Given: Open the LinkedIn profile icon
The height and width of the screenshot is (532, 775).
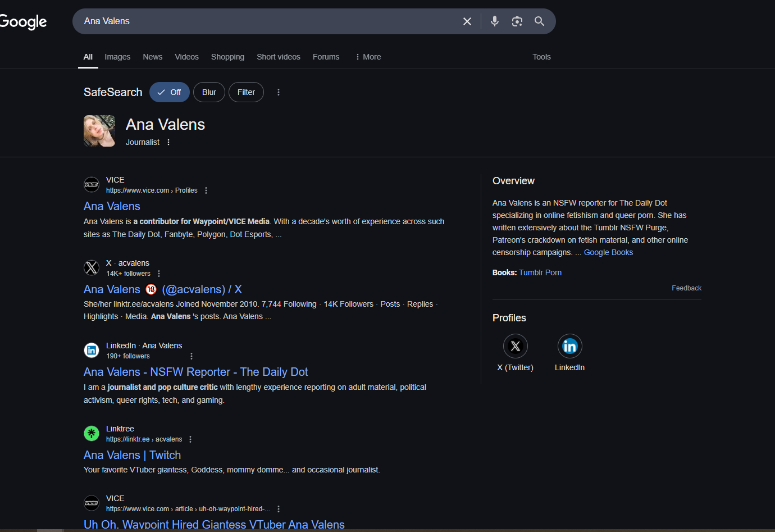Looking at the screenshot, I should point(570,346).
